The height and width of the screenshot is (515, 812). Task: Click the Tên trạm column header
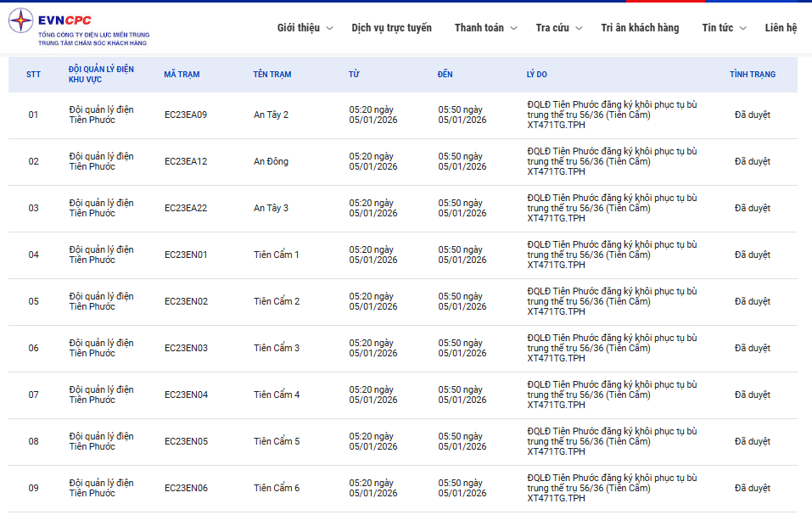click(x=272, y=75)
